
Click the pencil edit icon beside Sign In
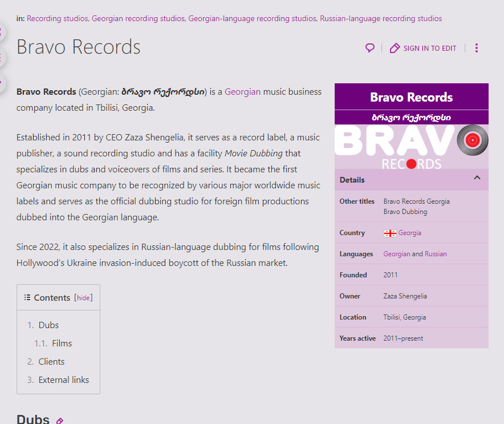coord(395,48)
